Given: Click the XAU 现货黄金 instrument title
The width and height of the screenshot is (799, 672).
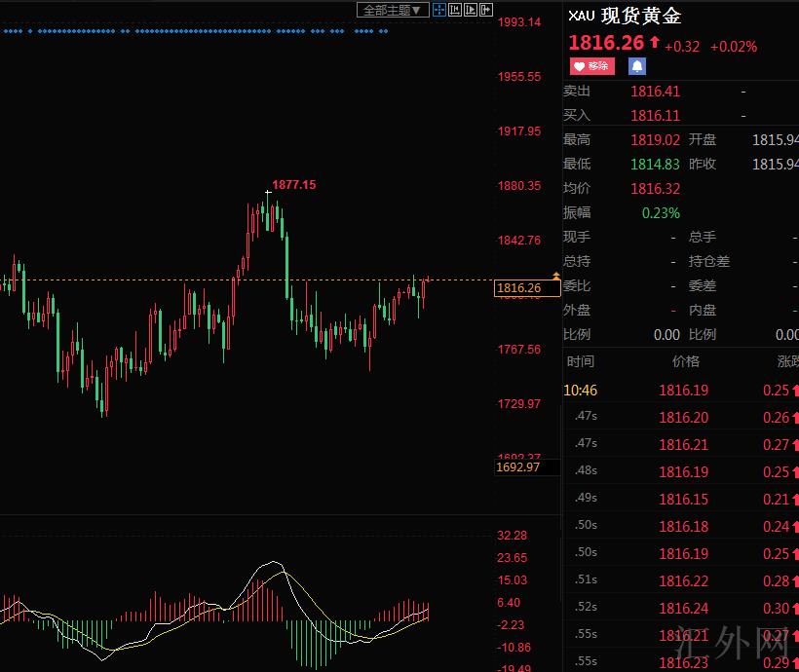Looking at the screenshot, I should (x=625, y=17).
